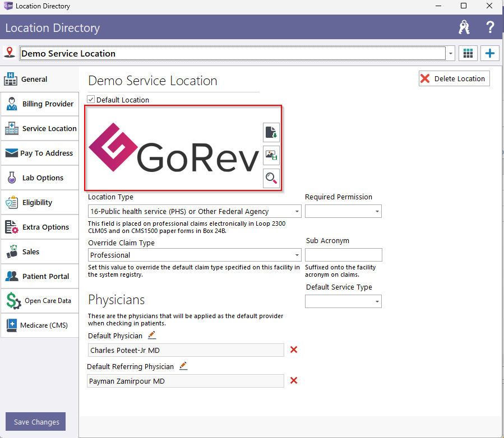
Task: Switch to the Sales tab
Action: pos(40,251)
